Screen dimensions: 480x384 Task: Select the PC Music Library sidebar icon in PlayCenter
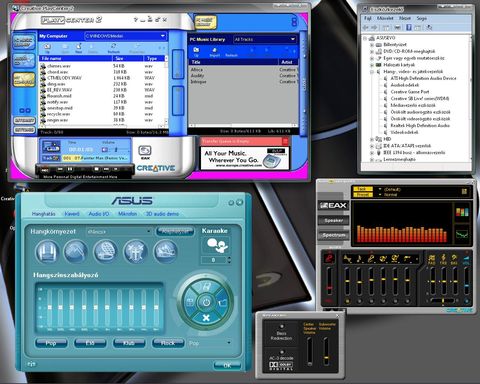pos(24,42)
